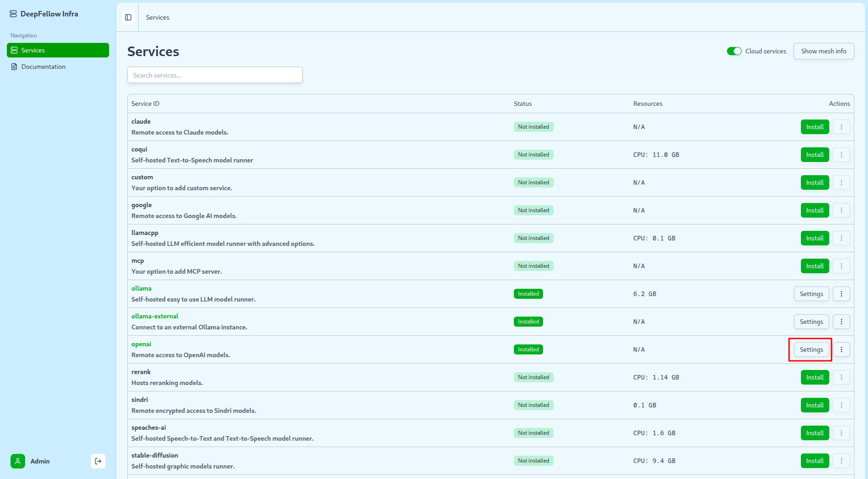Open the three-dot menu for google
Screen dimensions: 868x479
click(x=842, y=210)
